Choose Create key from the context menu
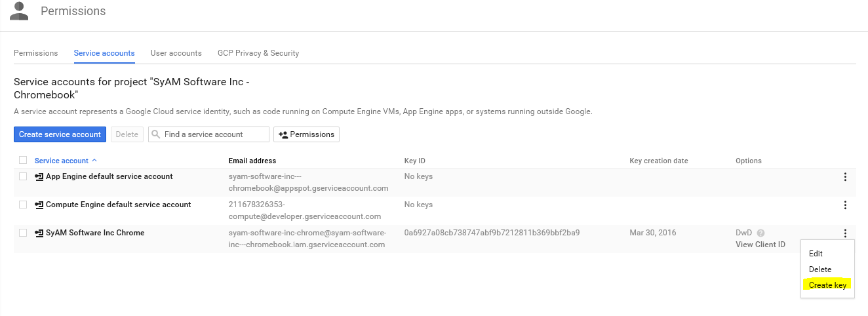 [x=828, y=285]
